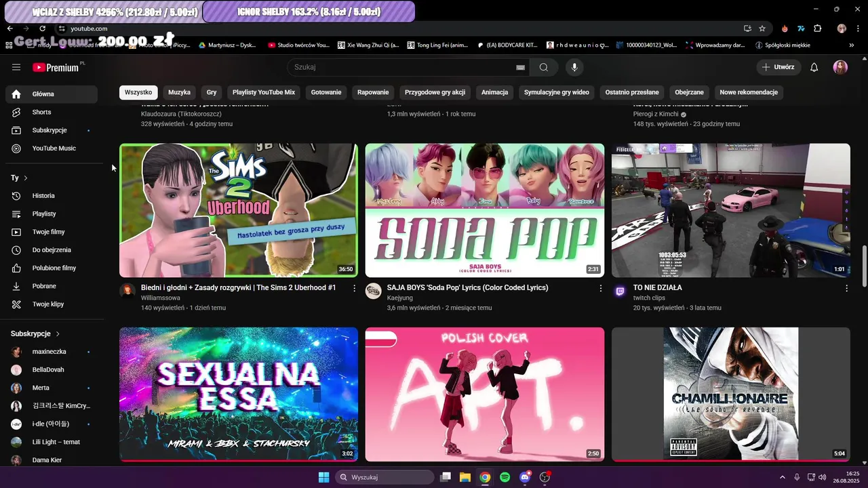Play the SODA POP video thumbnail
Viewport: 868px width, 488px height.
(x=485, y=210)
